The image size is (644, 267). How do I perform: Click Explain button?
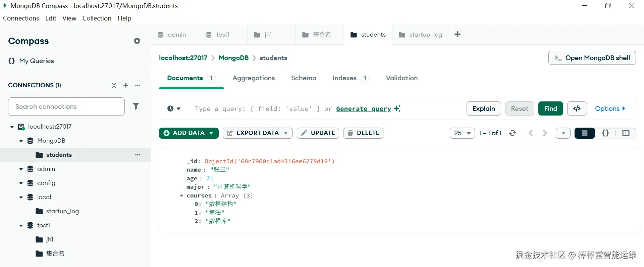(x=484, y=108)
